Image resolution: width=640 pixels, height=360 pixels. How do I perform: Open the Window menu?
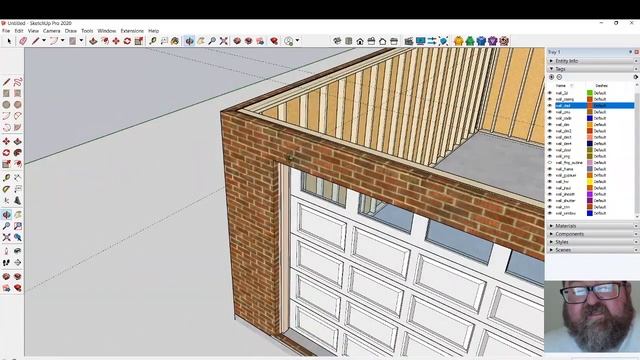[x=107, y=31]
